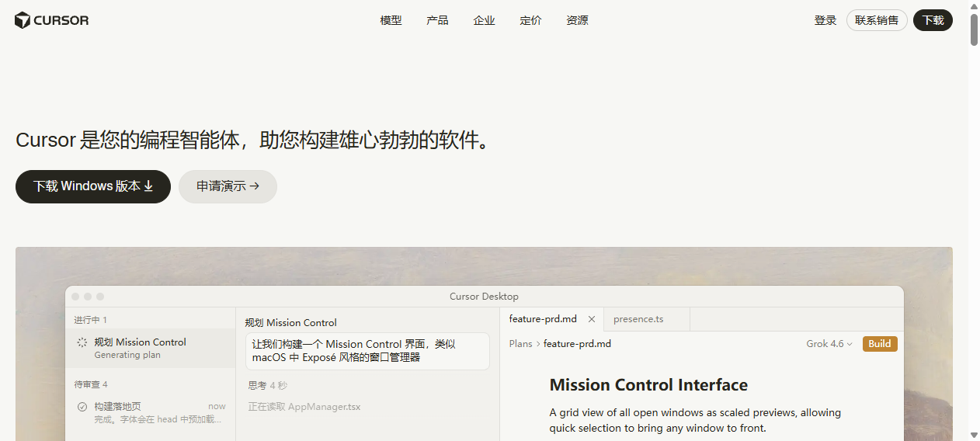Click the page scrollbar down arrow
Screen dimensions: 980x441
974,435
